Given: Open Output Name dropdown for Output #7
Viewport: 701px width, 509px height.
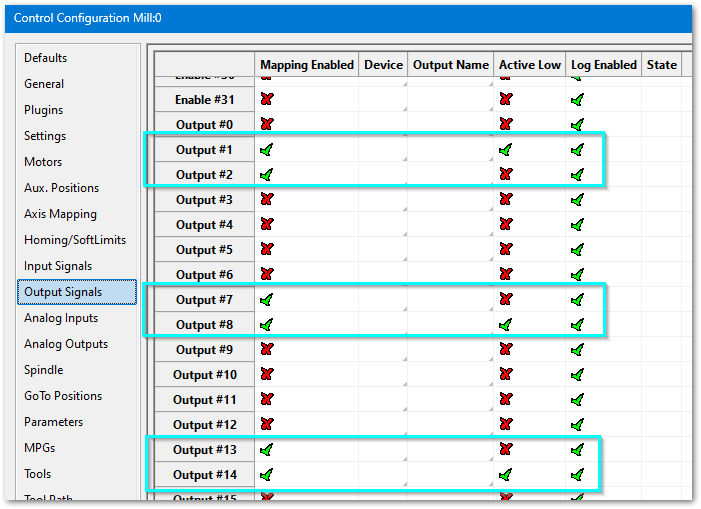Looking at the screenshot, I should [x=451, y=300].
